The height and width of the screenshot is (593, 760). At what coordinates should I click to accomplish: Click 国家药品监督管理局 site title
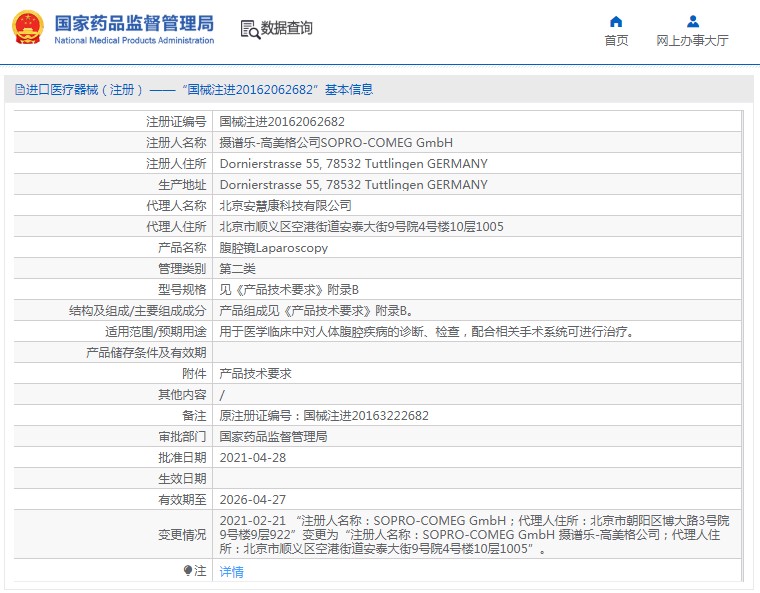tap(134, 23)
